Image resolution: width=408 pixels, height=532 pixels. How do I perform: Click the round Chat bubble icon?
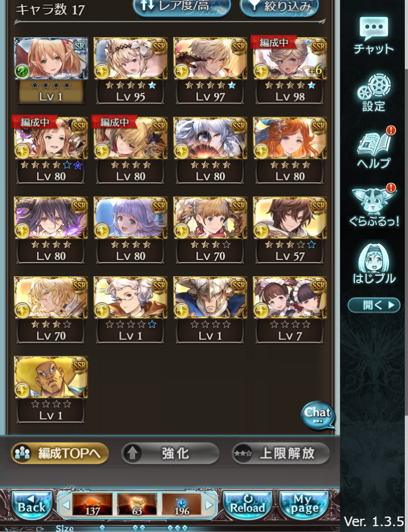pyautogui.click(x=317, y=415)
